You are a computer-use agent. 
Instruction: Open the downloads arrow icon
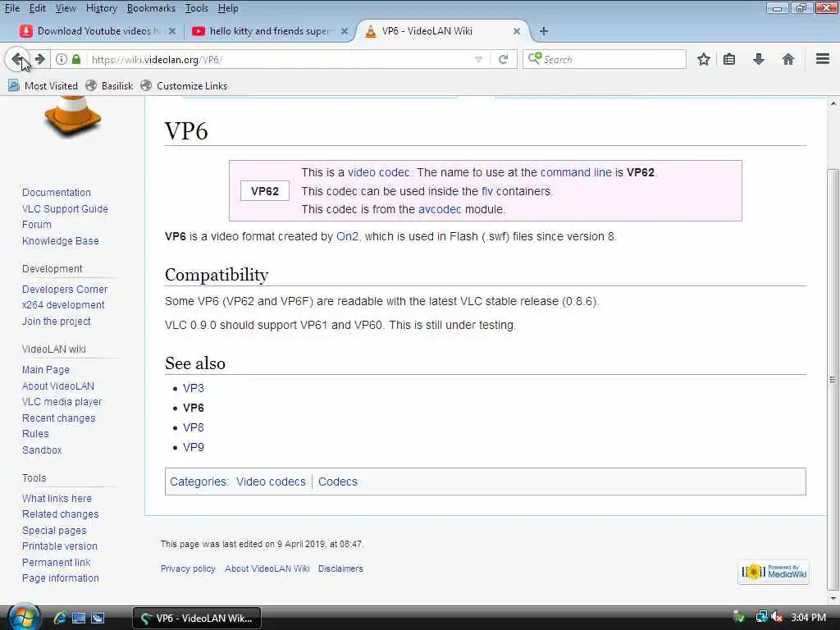click(758, 59)
